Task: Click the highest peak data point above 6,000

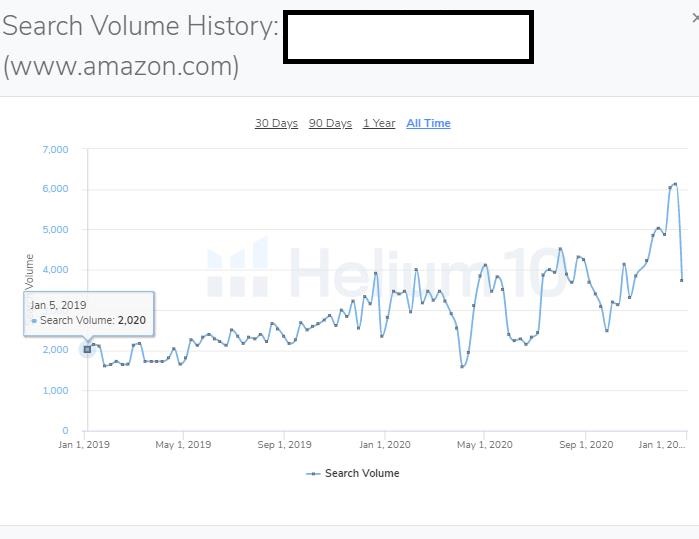Action: click(676, 184)
